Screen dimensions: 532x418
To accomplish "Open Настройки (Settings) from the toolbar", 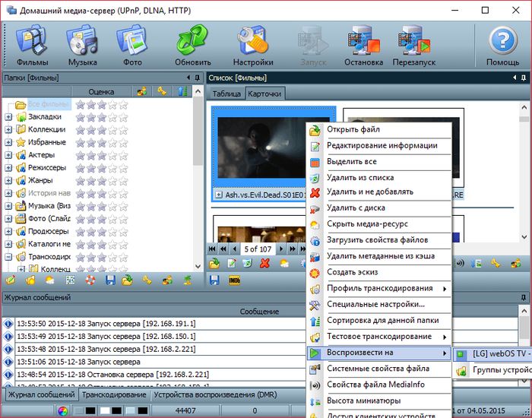I will 253,45.
